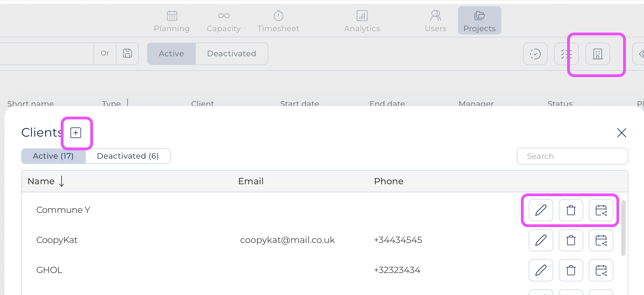Viewport: 644px width, 295px height.
Task: Delete the Commune Y client
Action: tap(571, 210)
